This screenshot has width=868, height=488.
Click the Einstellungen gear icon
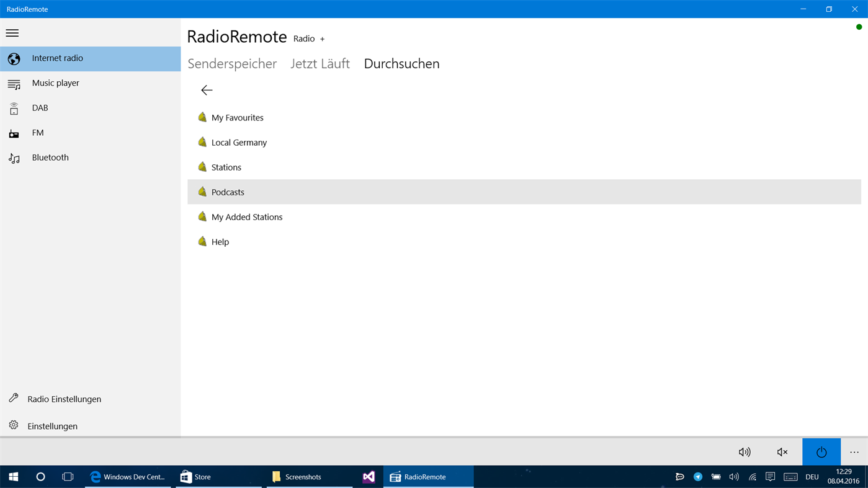pyautogui.click(x=13, y=425)
